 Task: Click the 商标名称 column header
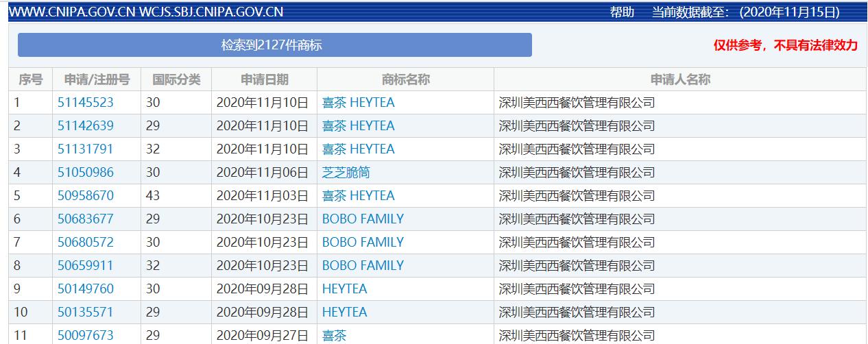click(x=405, y=79)
